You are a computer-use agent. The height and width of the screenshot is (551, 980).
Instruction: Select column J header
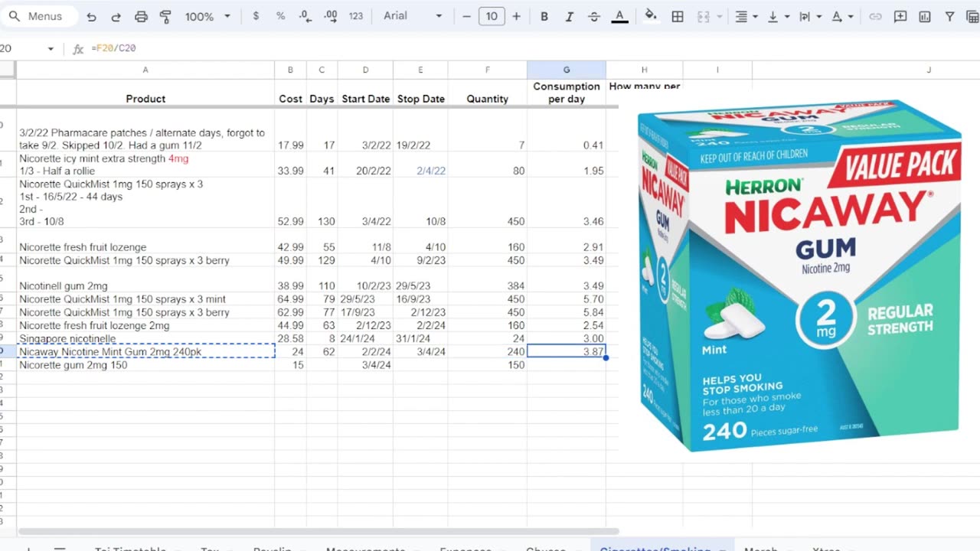[866, 70]
